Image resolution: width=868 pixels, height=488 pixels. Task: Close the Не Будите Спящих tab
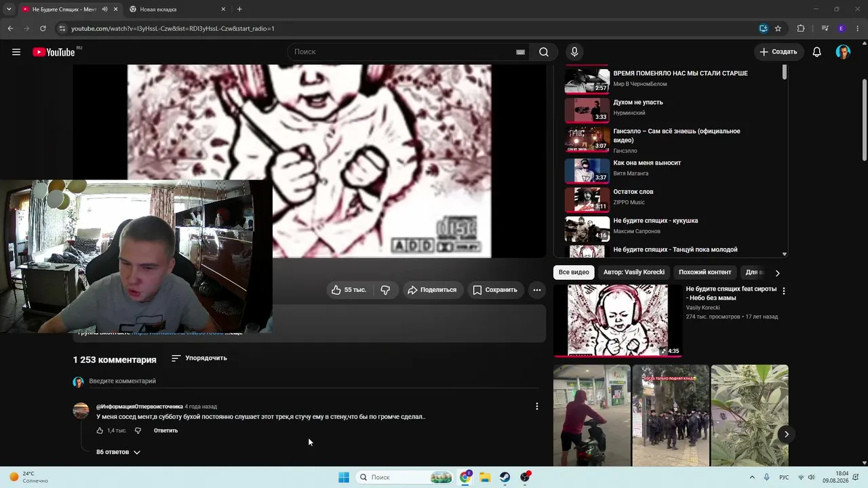(116, 9)
